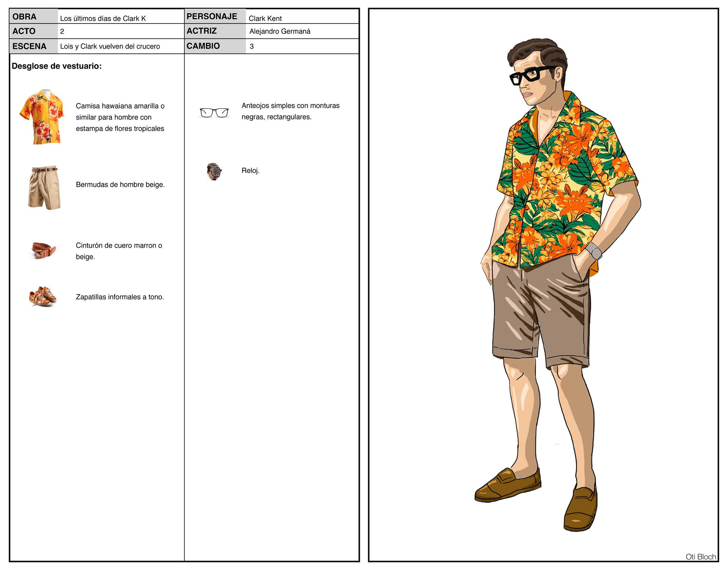The image size is (728, 570).
Task: Click the ACTO value '2'
Action: 62,31
